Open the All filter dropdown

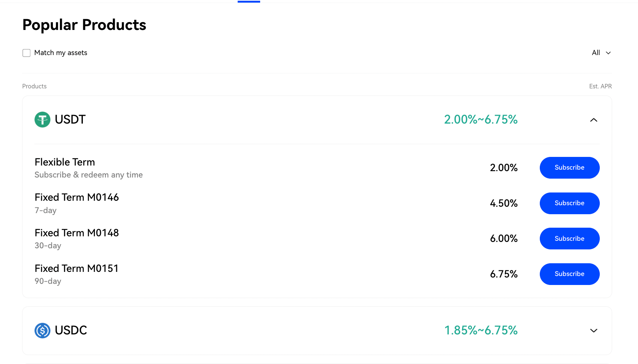click(x=601, y=53)
